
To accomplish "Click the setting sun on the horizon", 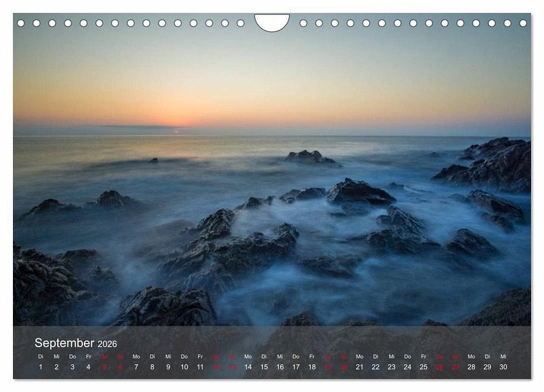I will point(177,130).
